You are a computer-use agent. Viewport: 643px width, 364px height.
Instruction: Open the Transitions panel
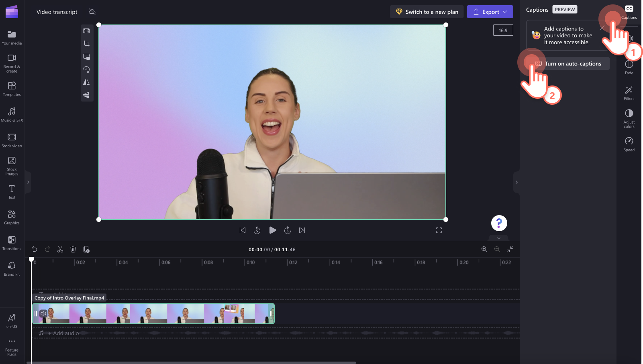point(12,243)
